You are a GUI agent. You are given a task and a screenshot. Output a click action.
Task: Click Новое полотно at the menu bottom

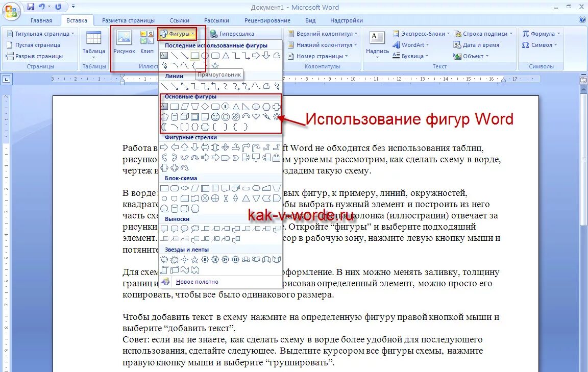tap(220, 282)
